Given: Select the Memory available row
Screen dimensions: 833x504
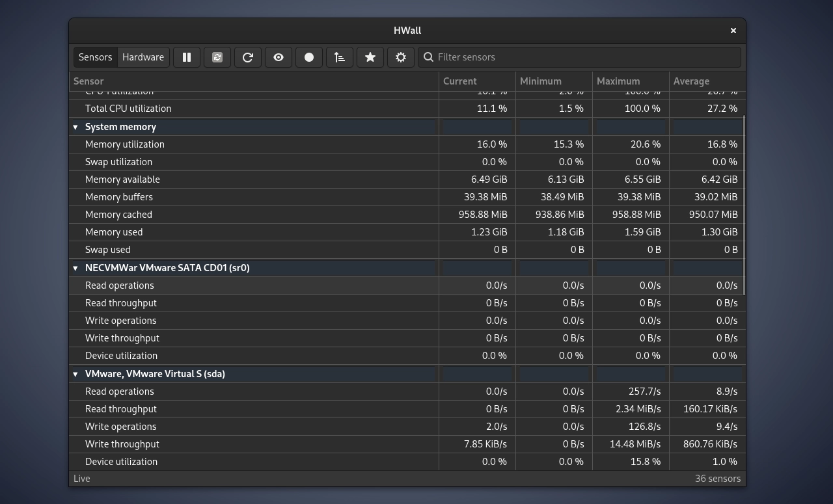Looking at the screenshot, I should coord(407,179).
